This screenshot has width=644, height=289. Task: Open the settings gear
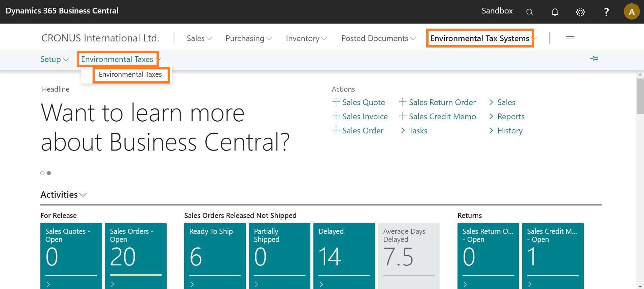(x=580, y=12)
